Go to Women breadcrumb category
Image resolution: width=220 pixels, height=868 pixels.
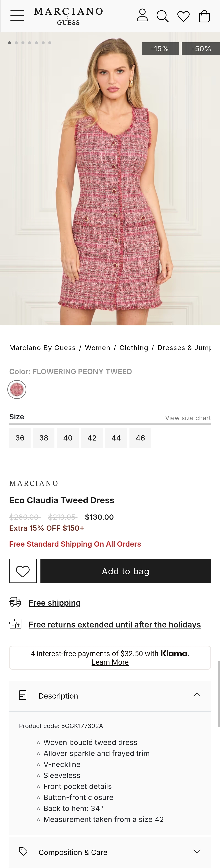[97, 348]
